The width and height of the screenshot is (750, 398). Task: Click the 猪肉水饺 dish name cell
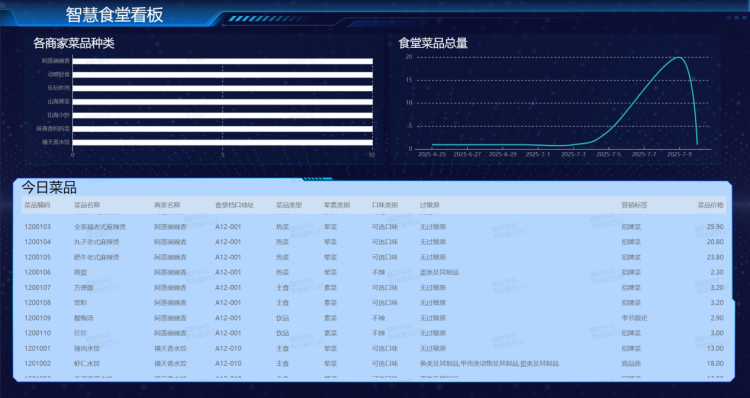pos(87,348)
